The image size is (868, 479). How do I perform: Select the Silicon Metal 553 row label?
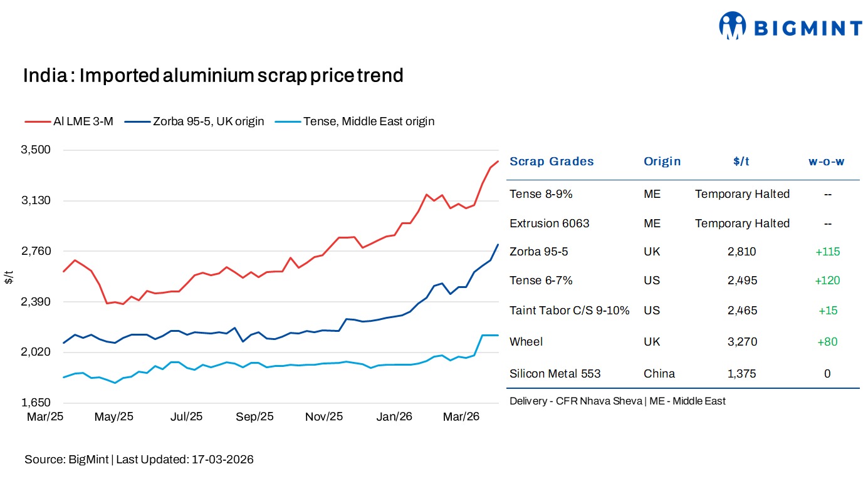click(555, 374)
